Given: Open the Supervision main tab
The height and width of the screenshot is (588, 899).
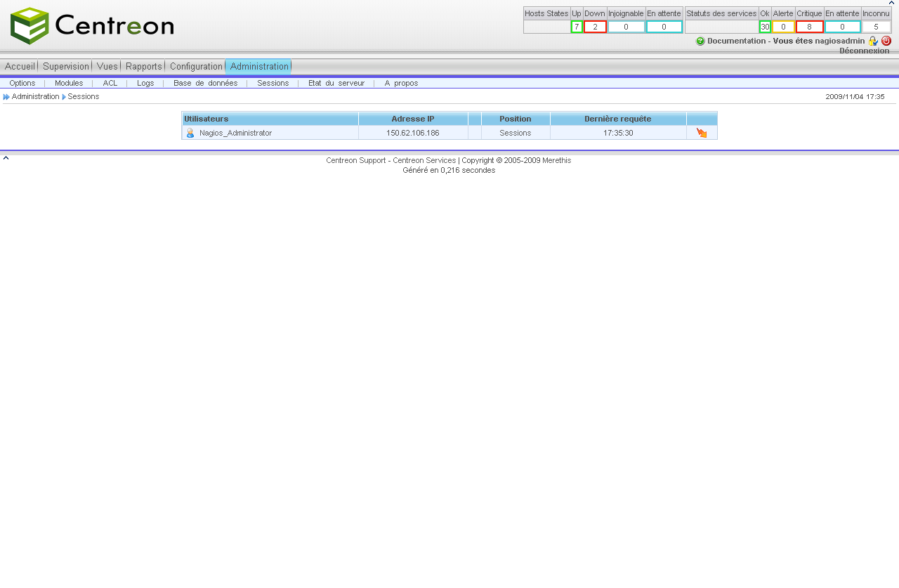Looking at the screenshot, I should [x=66, y=67].
